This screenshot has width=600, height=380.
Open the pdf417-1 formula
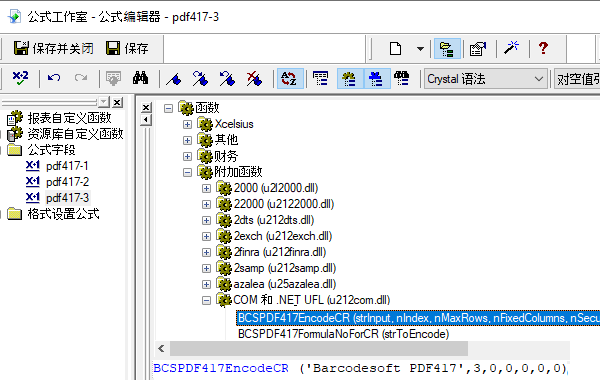67,166
